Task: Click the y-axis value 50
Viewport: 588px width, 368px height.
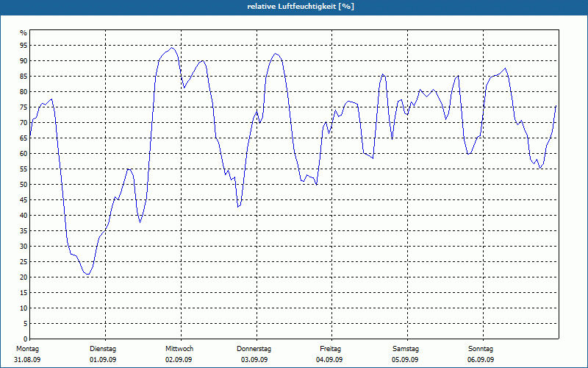Action: pos(24,185)
